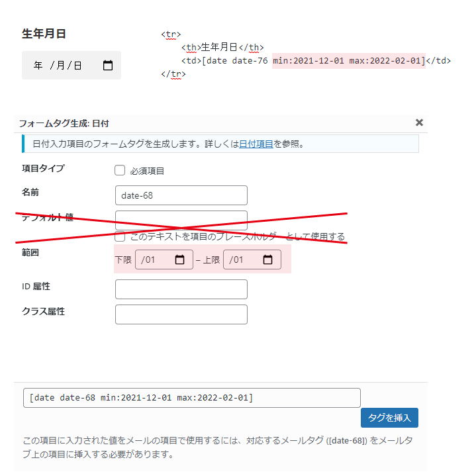This screenshot has height=474, width=476.
Task: Select the 年 segment of 生年月日 field
Action: (38, 65)
